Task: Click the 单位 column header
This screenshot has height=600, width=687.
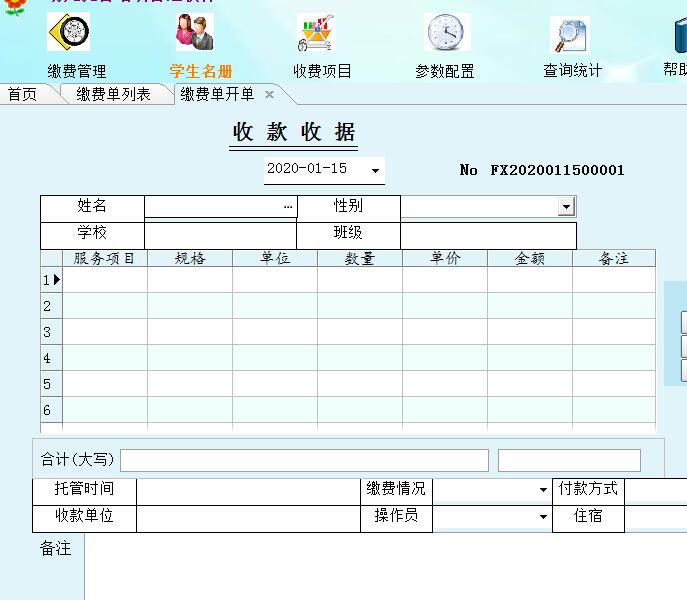Action: tap(275, 258)
